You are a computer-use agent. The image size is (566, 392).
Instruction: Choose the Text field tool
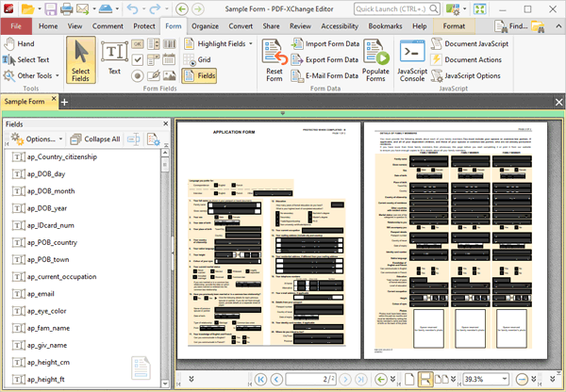click(114, 57)
